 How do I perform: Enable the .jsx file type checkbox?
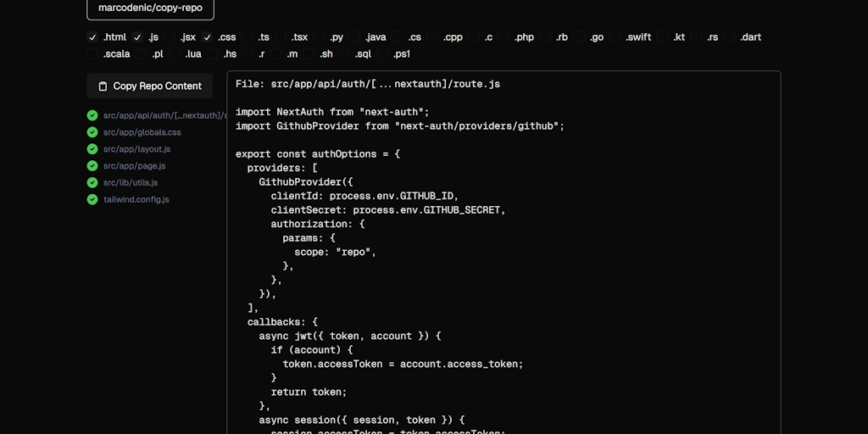tap(170, 37)
